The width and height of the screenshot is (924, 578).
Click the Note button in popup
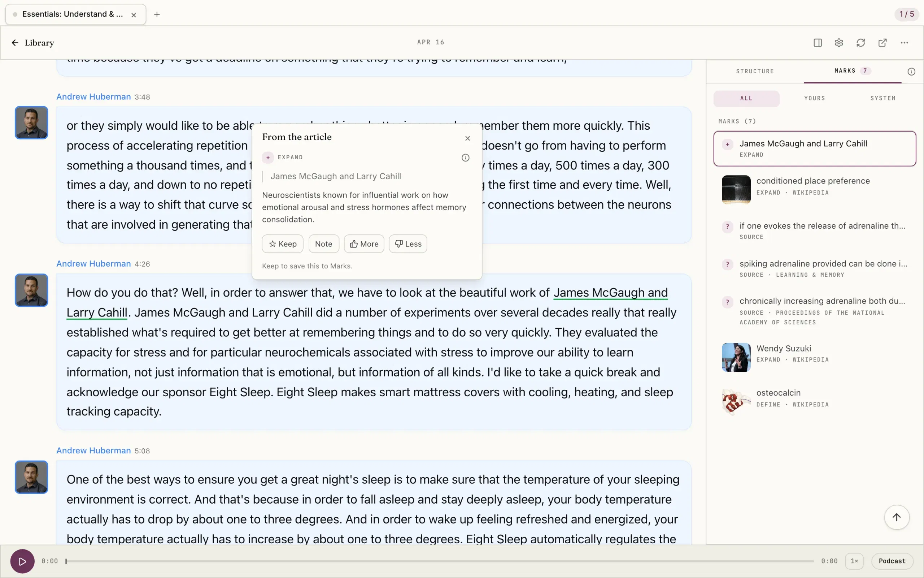click(324, 244)
